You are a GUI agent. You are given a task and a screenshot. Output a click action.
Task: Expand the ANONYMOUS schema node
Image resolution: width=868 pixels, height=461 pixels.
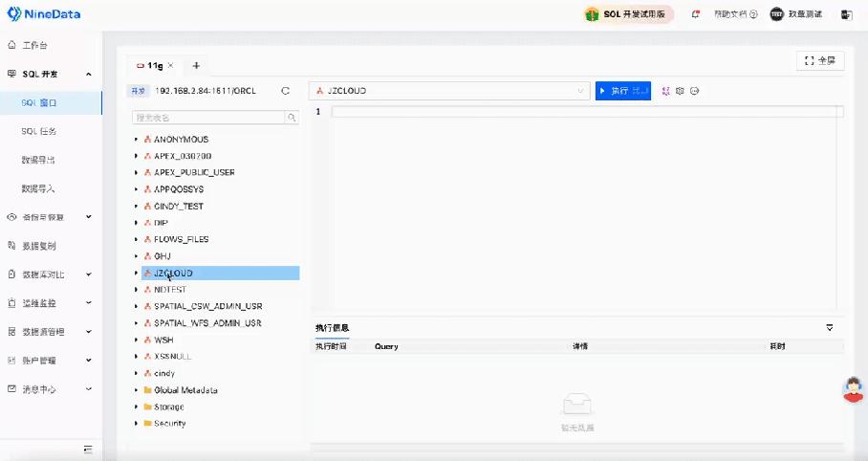(136, 139)
